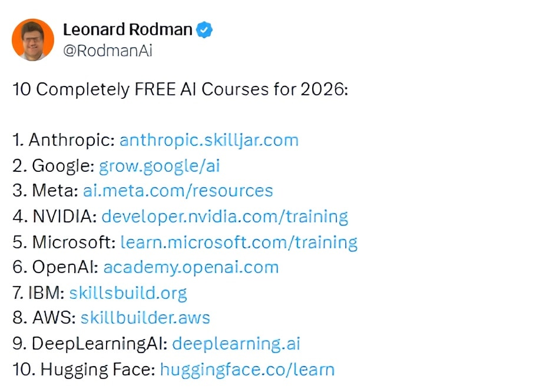Click Leonard Rodman's profile avatar

point(33,39)
